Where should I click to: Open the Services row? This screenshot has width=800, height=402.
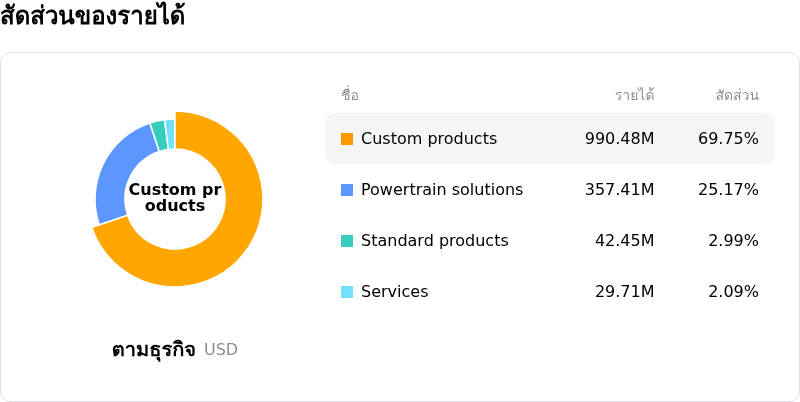[550, 292]
